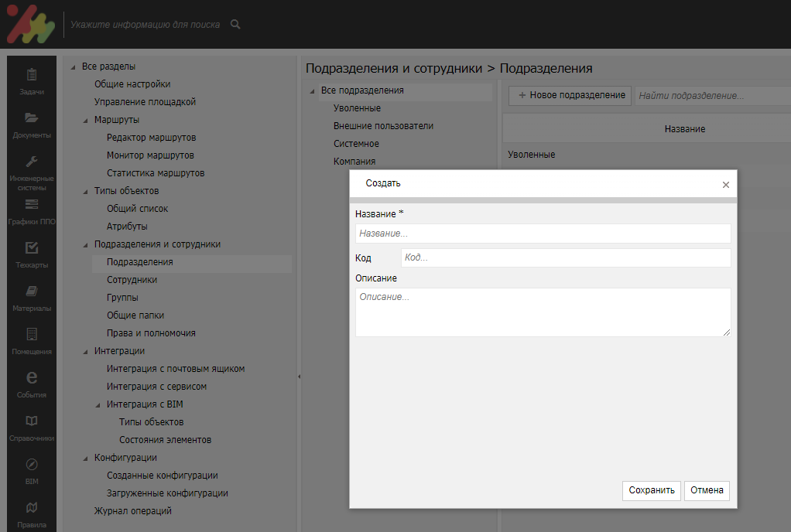Focus the Название input field
Screen dimensions: 791x532
(x=543, y=234)
